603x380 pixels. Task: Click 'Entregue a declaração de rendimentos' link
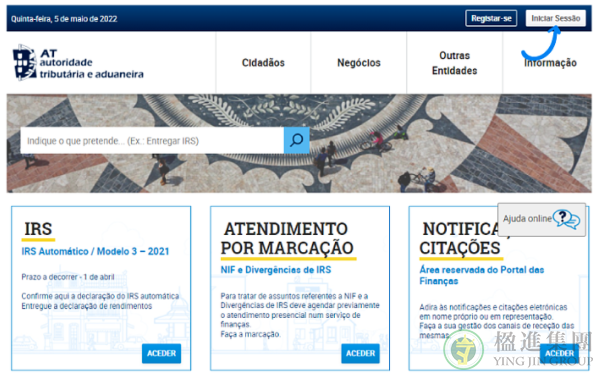[87, 306]
